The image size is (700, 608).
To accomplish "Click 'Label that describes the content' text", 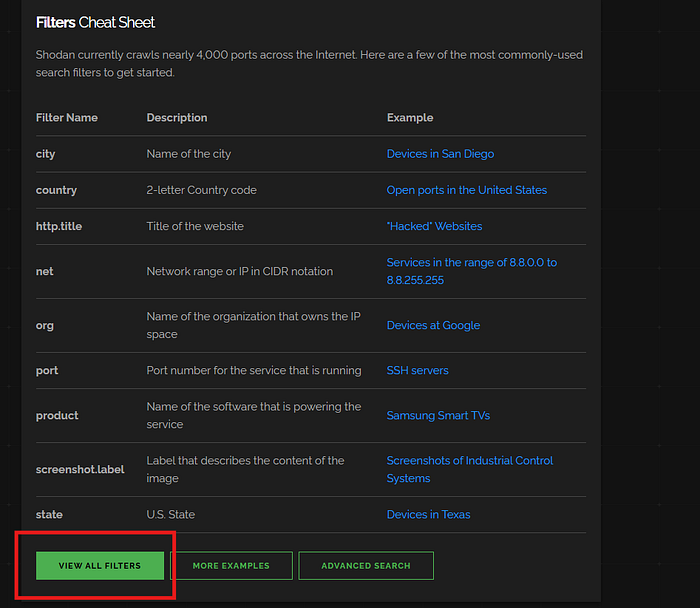I will 245,470.
